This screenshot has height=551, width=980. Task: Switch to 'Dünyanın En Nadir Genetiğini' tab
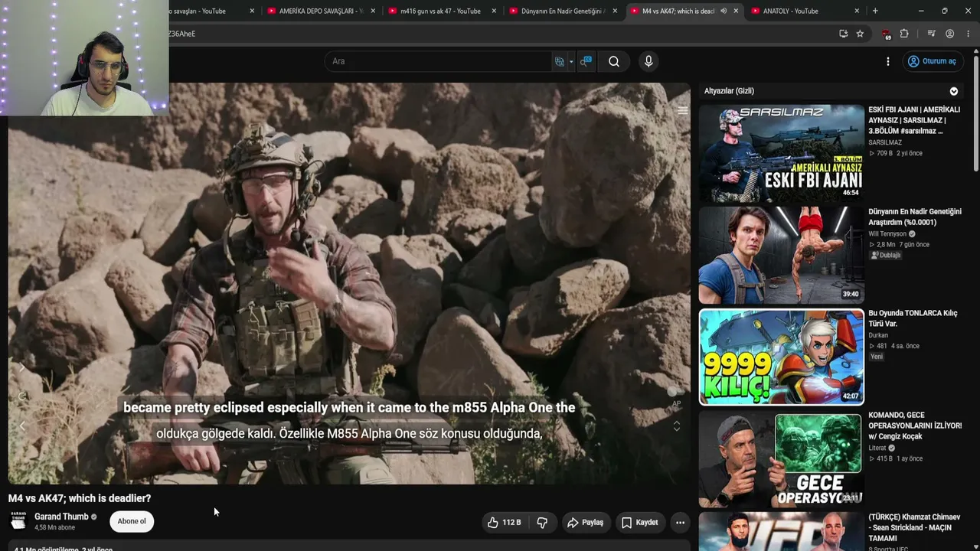[563, 11]
